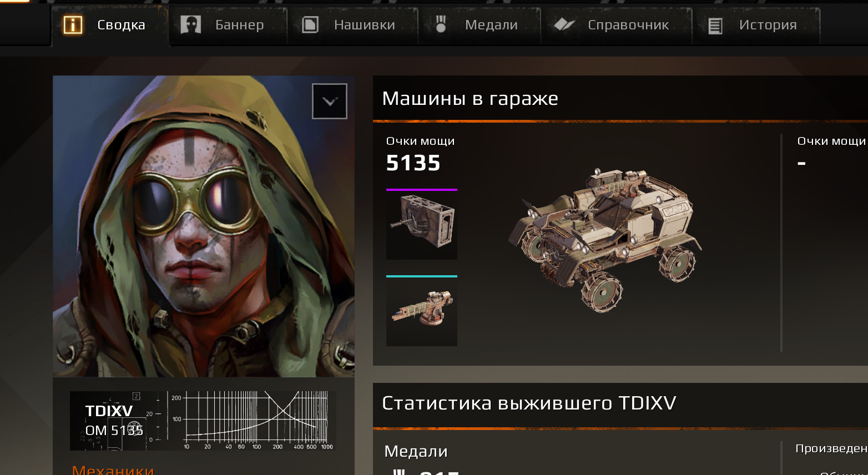This screenshot has width=868, height=475.
Task: Click the armored buggy vehicle preview
Action: (x=605, y=240)
